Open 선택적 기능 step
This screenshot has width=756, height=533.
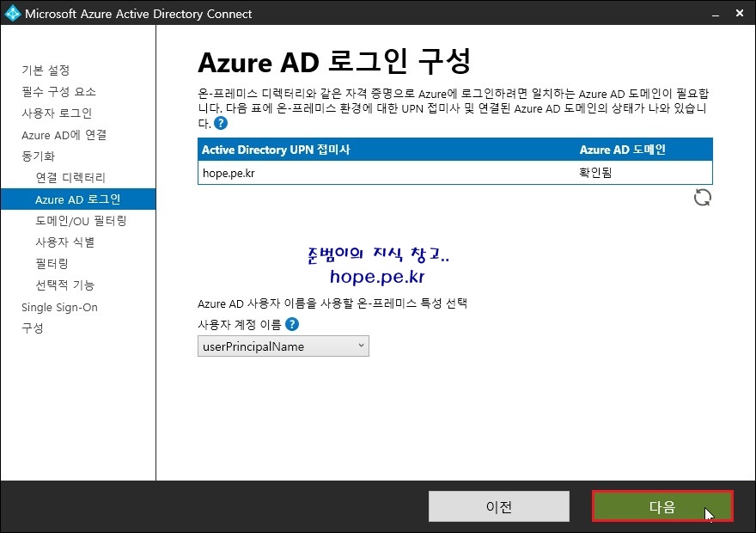point(65,285)
